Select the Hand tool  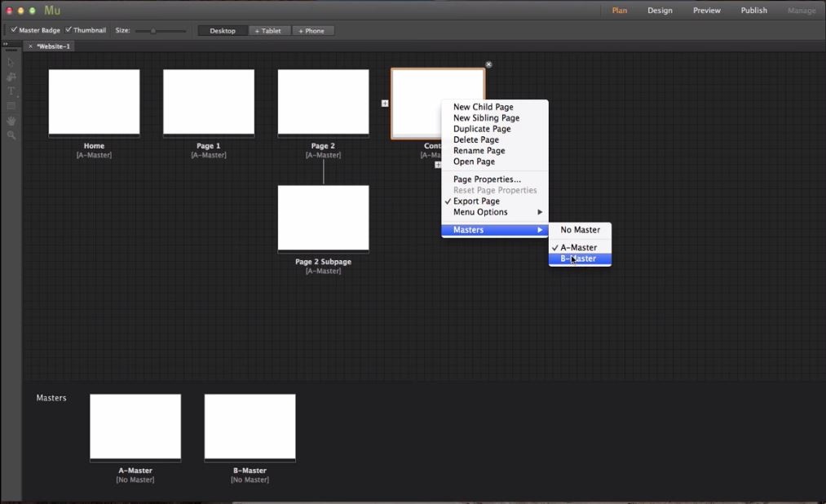tap(11, 121)
